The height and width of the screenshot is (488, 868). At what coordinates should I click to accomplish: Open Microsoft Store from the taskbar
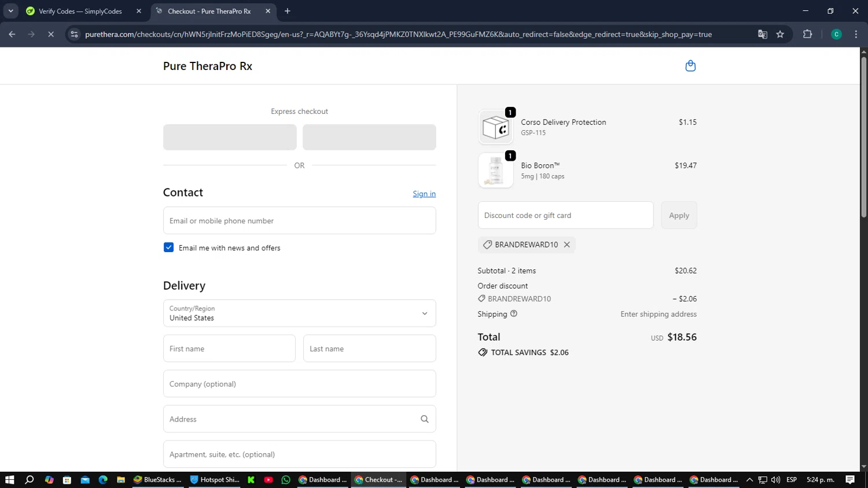pos(67,480)
